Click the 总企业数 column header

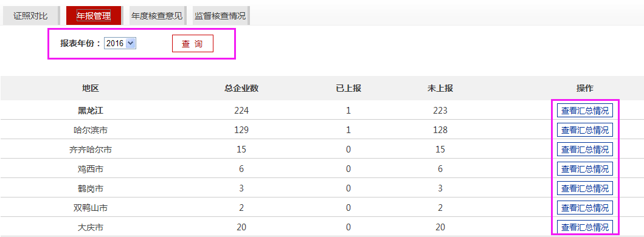[241, 88]
